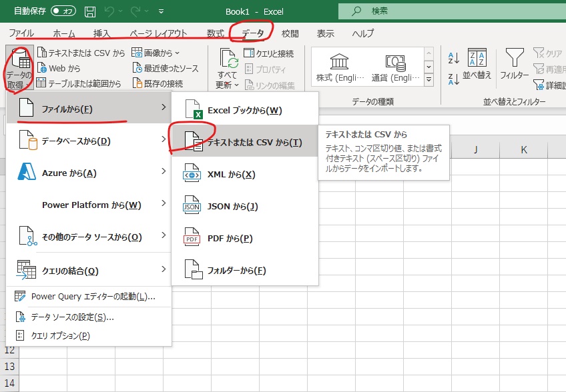Click 最近使ったソース button
This screenshot has height=392, width=566.
tap(166, 68)
